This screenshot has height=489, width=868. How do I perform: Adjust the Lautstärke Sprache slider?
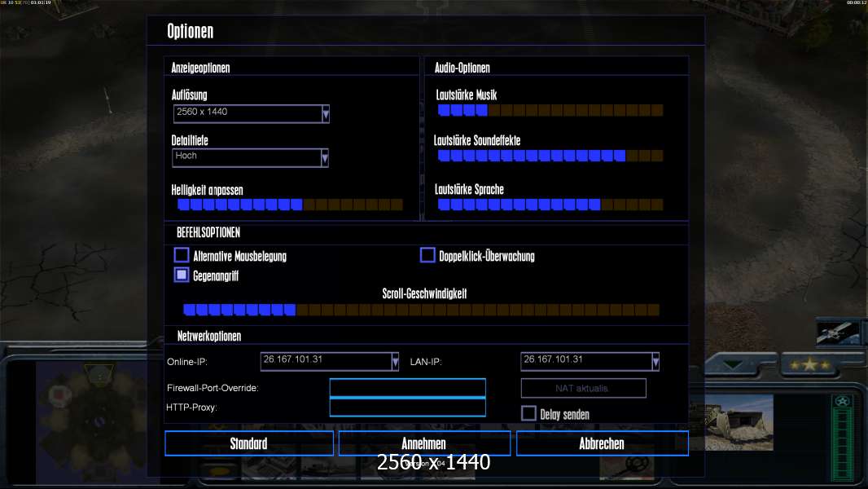[x=550, y=205]
